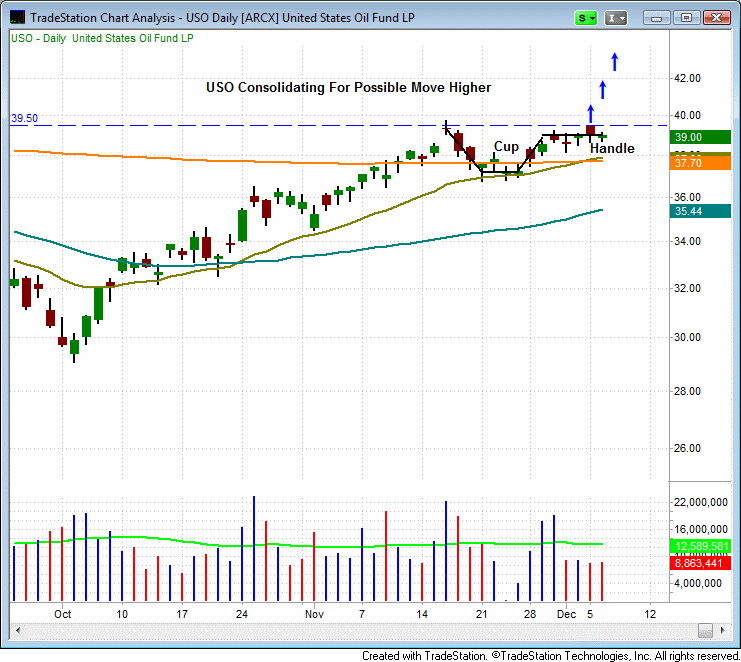Select the 'USO Consolidating For Possible Move Higher' annotation
The image size is (741, 662).
pyautogui.click(x=348, y=87)
